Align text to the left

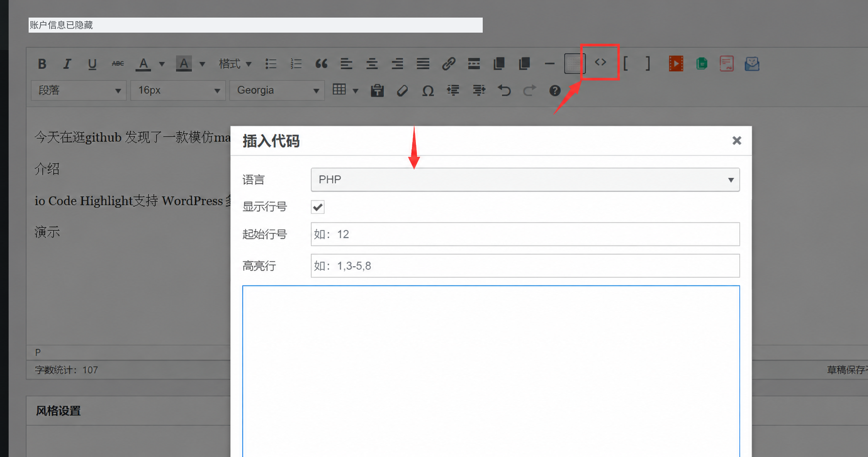point(347,64)
